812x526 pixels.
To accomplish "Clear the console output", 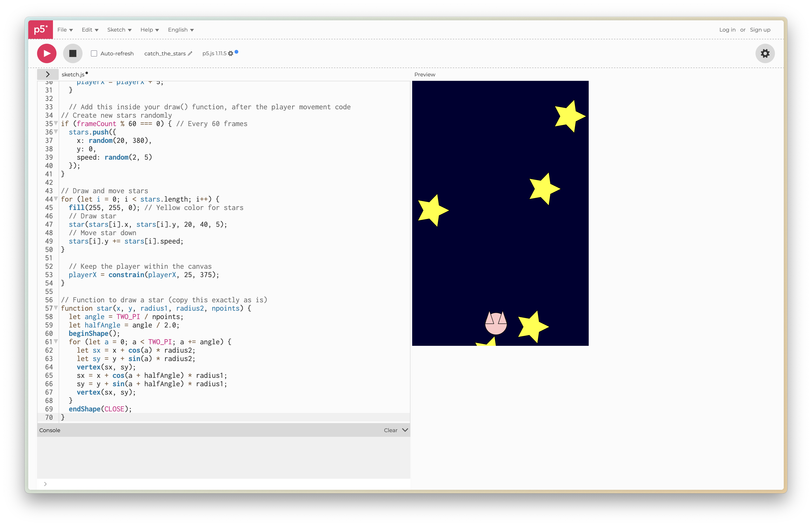I will 390,430.
